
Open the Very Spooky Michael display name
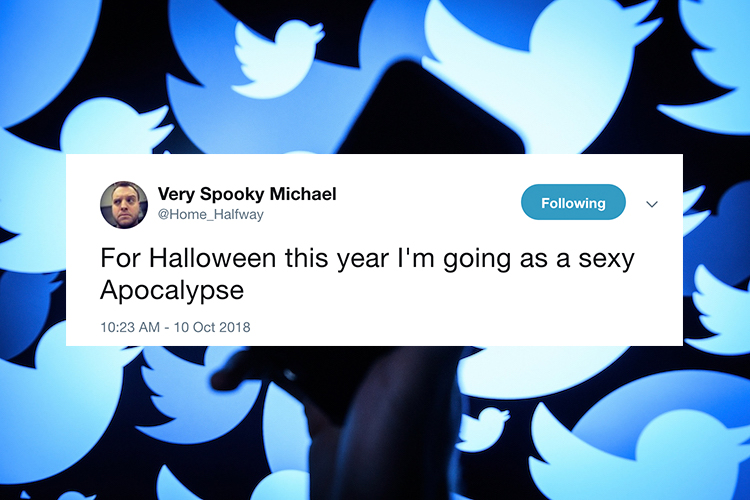[247, 194]
